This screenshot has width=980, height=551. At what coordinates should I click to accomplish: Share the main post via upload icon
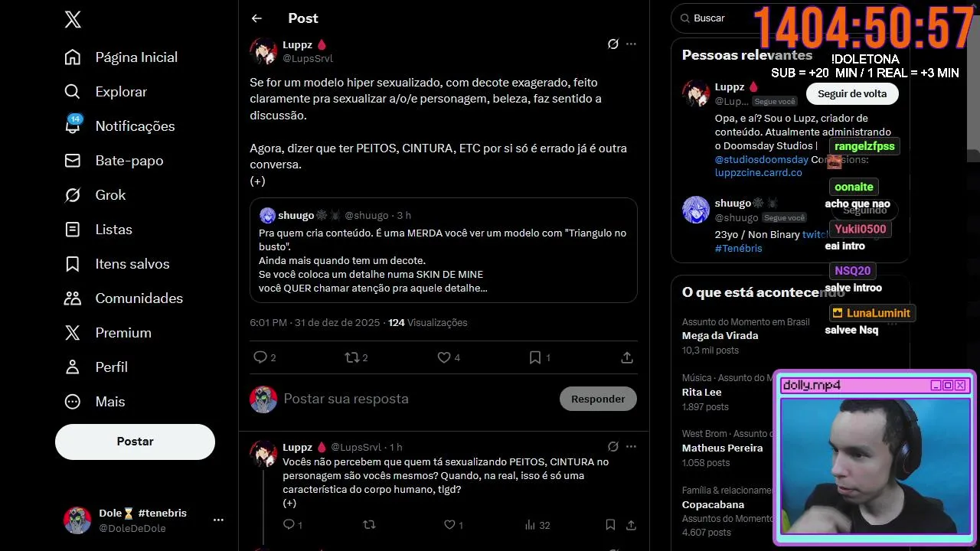point(626,357)
